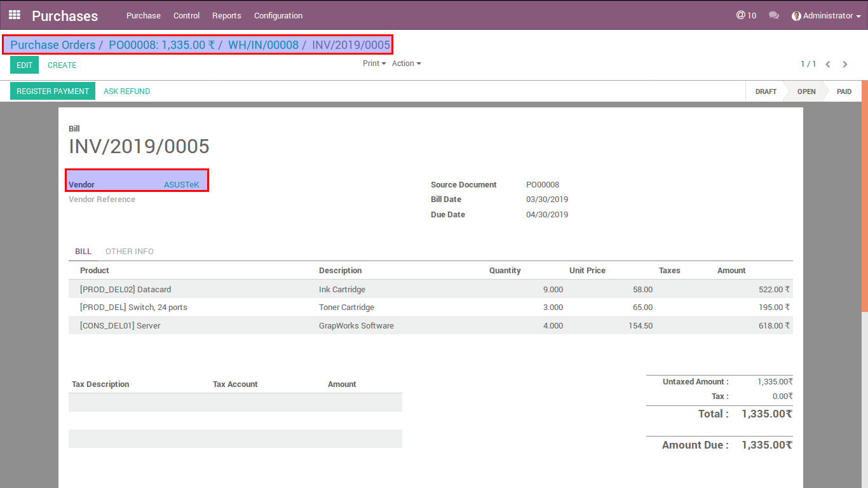868x488 pixels.
Task: Open the ASUSTeK vendor link
Action: (x=181, y=185)
